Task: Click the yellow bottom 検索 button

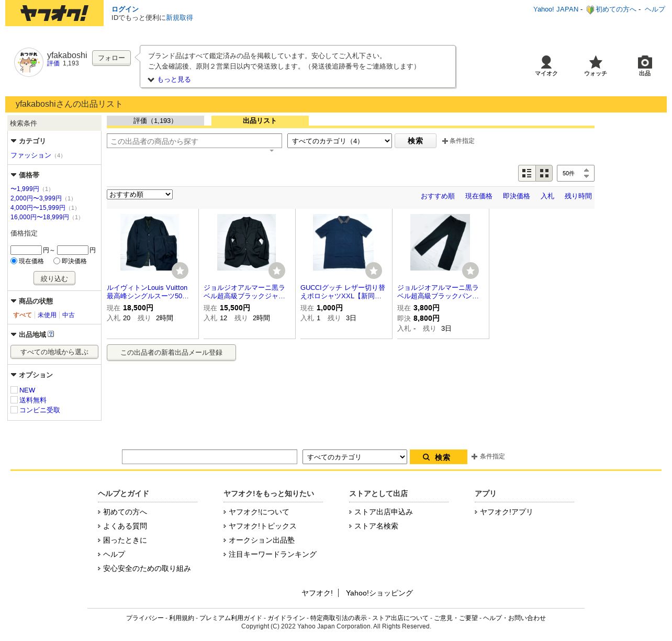Action: click(439, 457)
